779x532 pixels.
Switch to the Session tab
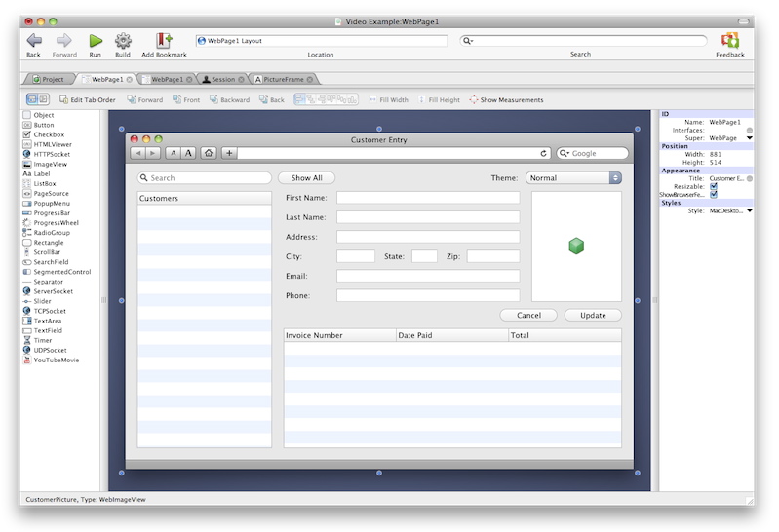[222, 79]
